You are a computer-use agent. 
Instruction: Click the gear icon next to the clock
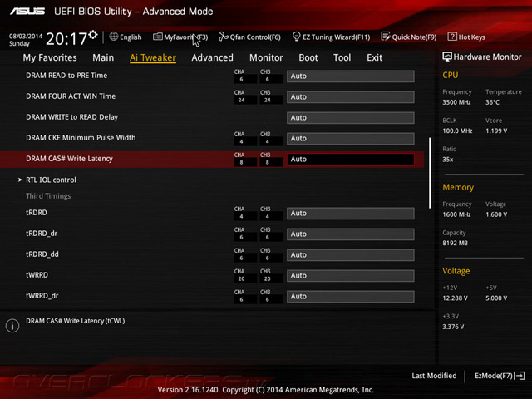(x=93, y=35)
